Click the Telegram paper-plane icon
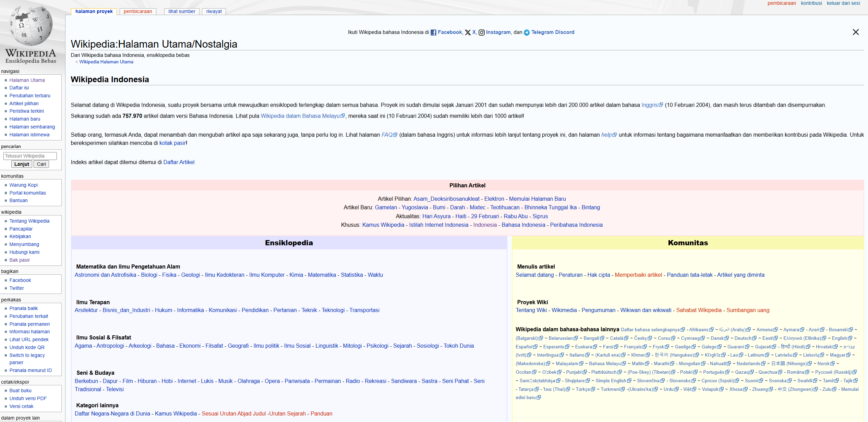The height and width of the screenshot is (422, 868). pyautogui.click(x=526, y=32)
